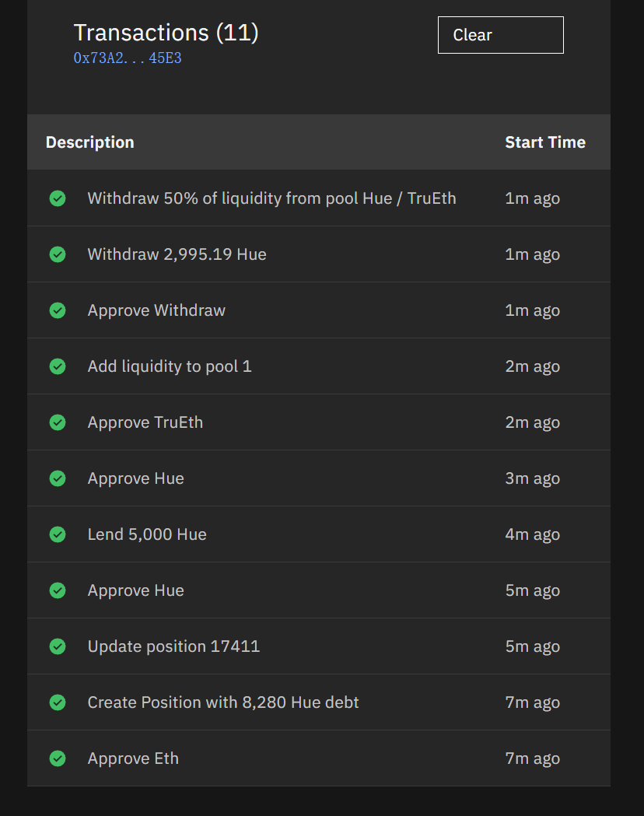Viewport: 644px width, 816px height.
Task: Open Withdraw 50% of liquidity transaction row
Action: (319, 198)
